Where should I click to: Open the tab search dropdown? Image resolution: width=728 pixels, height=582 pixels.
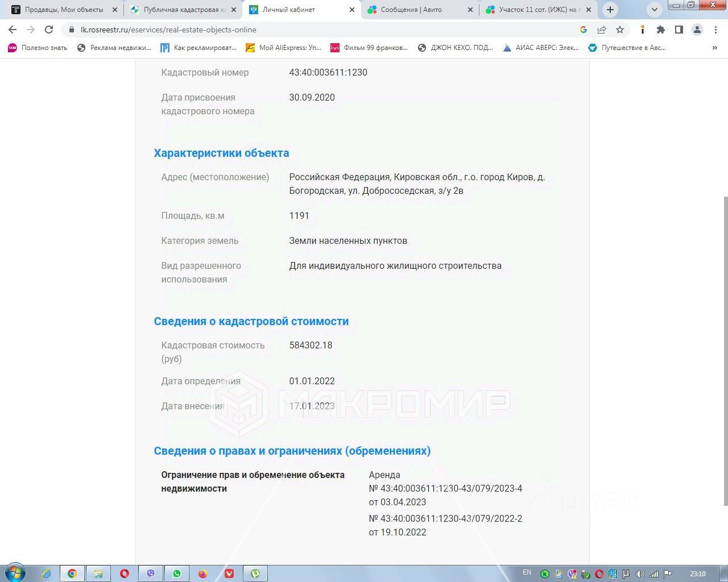[x=655, y=10]
